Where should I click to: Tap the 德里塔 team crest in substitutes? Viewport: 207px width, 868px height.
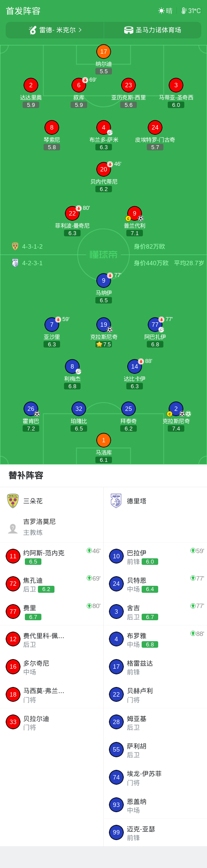pyautogui.click(x=116, y=501)
